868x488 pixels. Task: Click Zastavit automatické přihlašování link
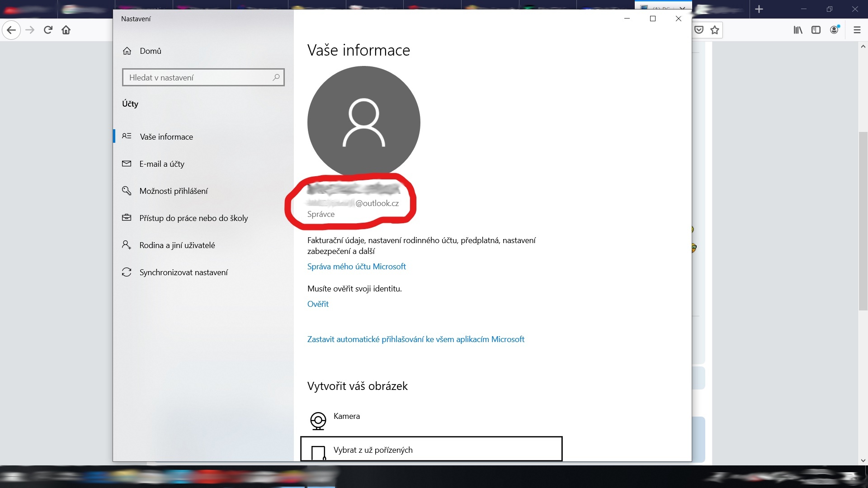tap(415, 339)
